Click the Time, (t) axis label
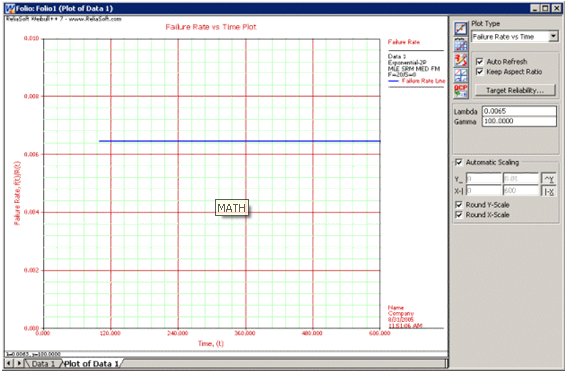Image resolution: width=568 pixels, height=374 pixels. coord(210,343)
